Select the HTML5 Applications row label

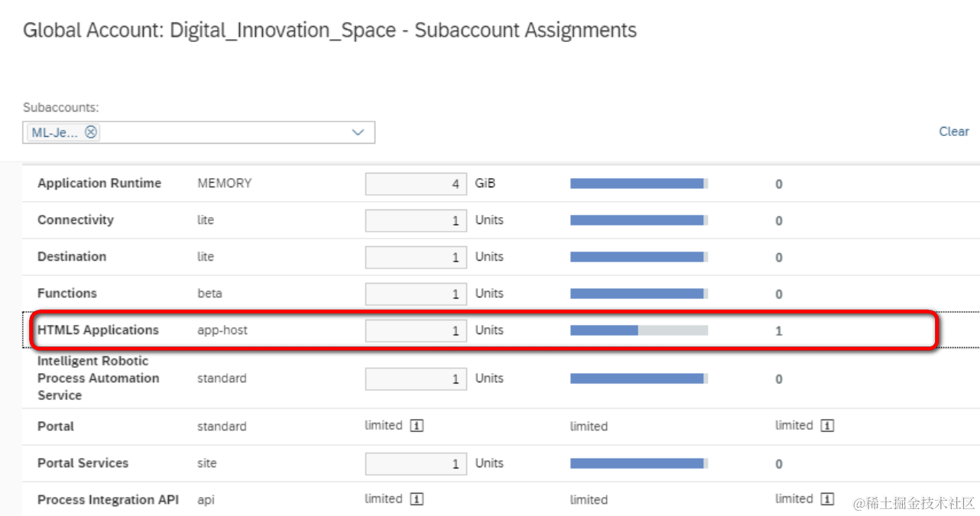tap(98, 330)
